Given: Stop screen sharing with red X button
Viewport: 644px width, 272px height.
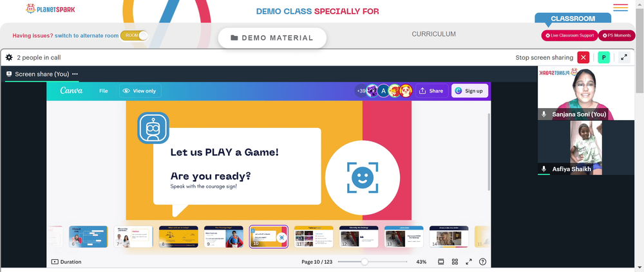Looking at the screenshot, I should click(x=583, y=57).
